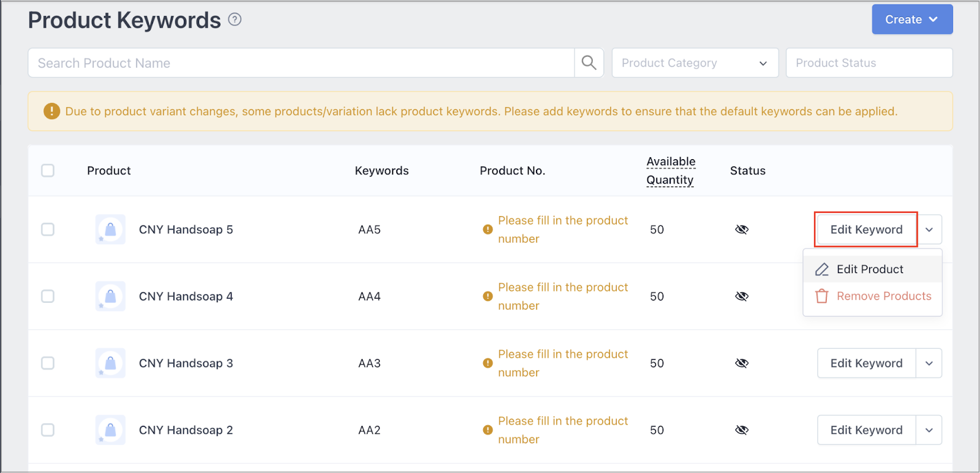Click pencil icon beside Edit Product
980x473 pixels.
pos(822,269)
